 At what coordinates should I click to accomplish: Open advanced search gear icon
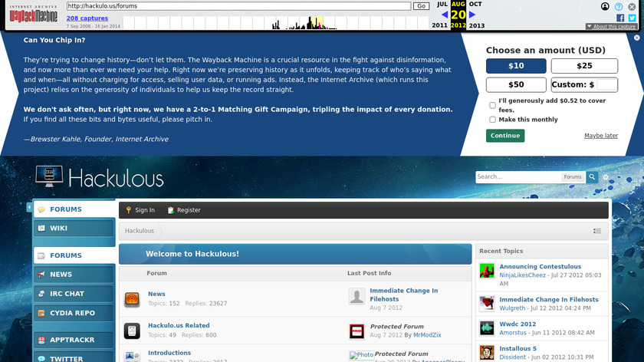click(x=606, y=177)
